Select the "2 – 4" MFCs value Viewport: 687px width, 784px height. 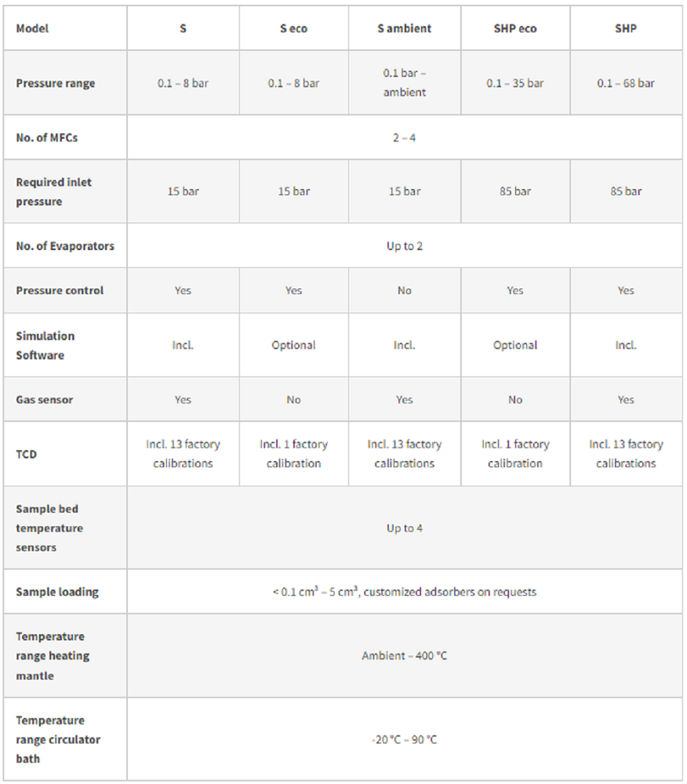[x=404, y=138]
